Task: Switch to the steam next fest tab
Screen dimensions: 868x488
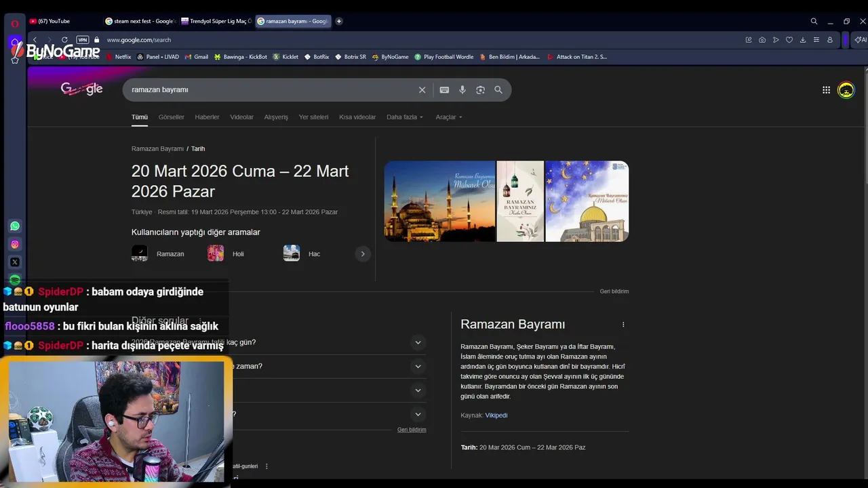Action: coord(140,21)
